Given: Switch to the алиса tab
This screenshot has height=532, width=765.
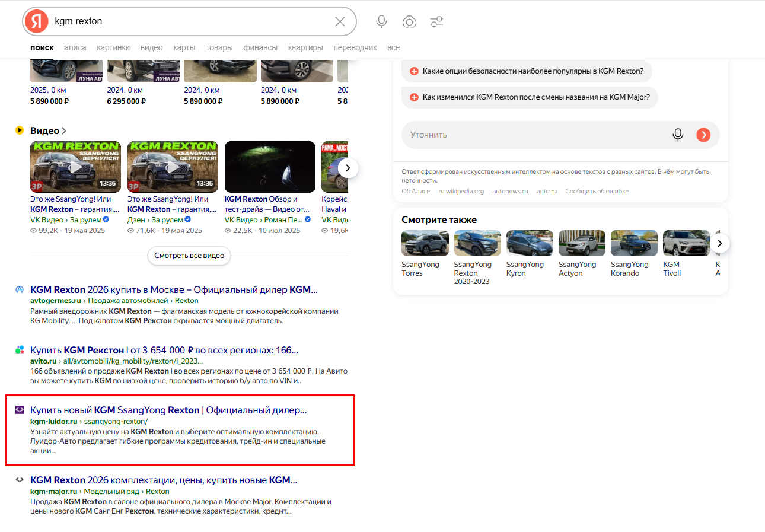Looking at the screenshot, I should point(75,47).
